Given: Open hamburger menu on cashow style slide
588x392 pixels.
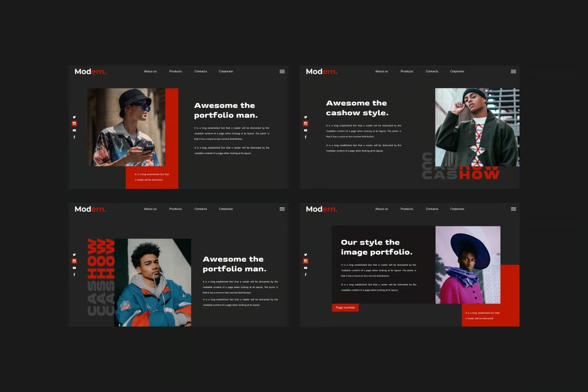Looking at the screenshot, I should tap(513, 71).
